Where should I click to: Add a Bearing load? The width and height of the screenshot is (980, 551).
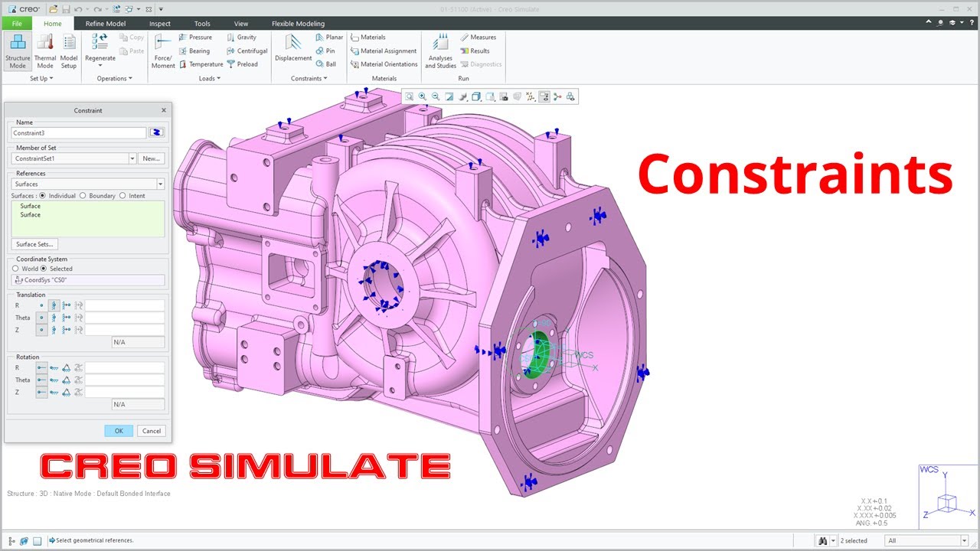tap(194, 51)
